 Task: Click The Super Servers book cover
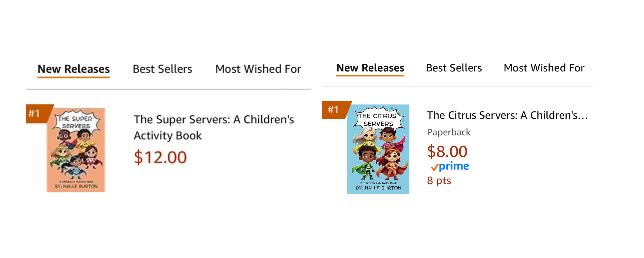click(76, 150)
